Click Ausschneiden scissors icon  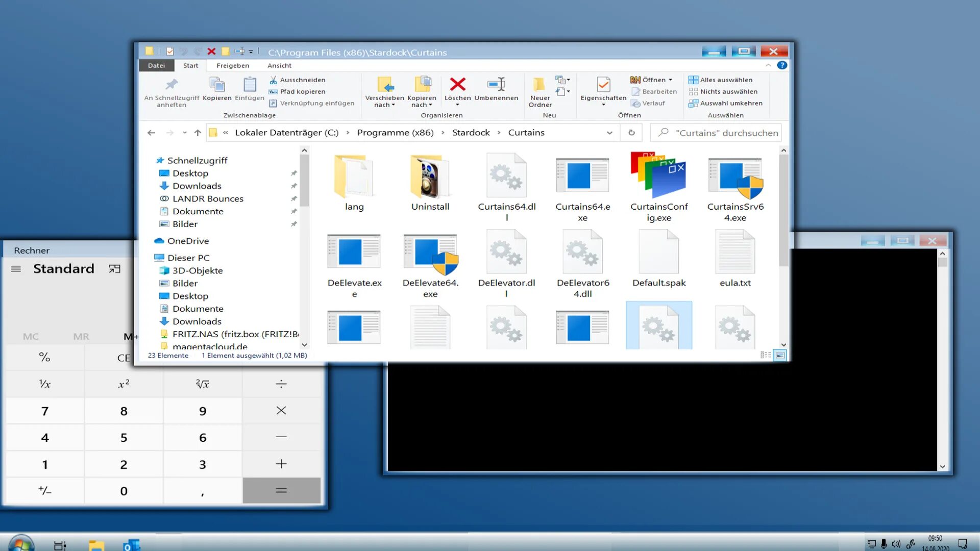pos(274,80)
